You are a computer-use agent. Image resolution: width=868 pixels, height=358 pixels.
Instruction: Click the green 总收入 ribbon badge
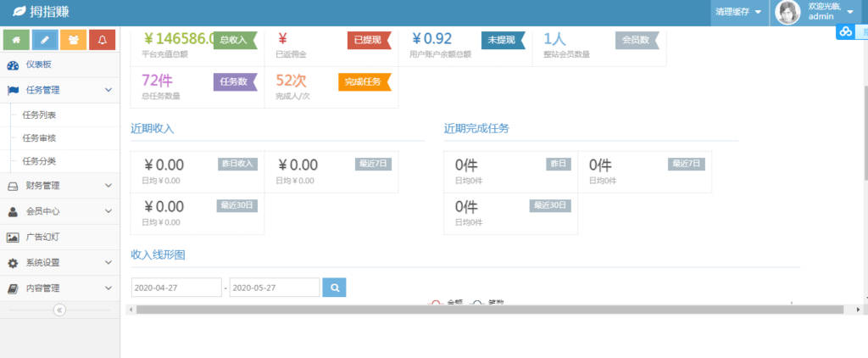(236, 40)
